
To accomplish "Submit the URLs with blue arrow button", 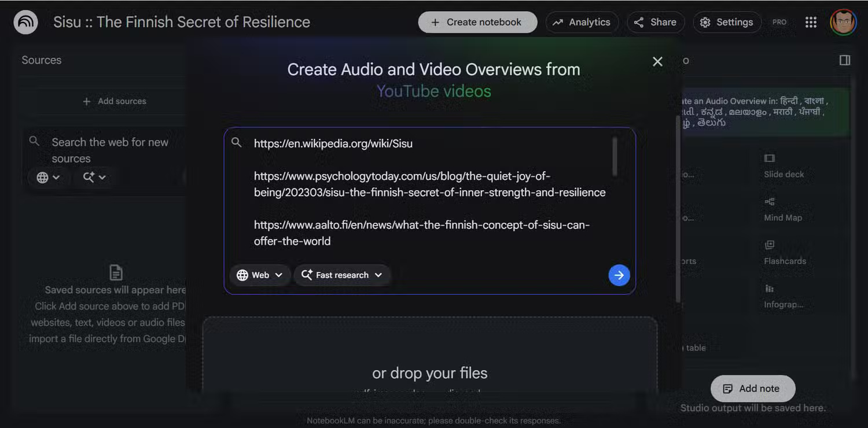I will (x=619, y=275).
